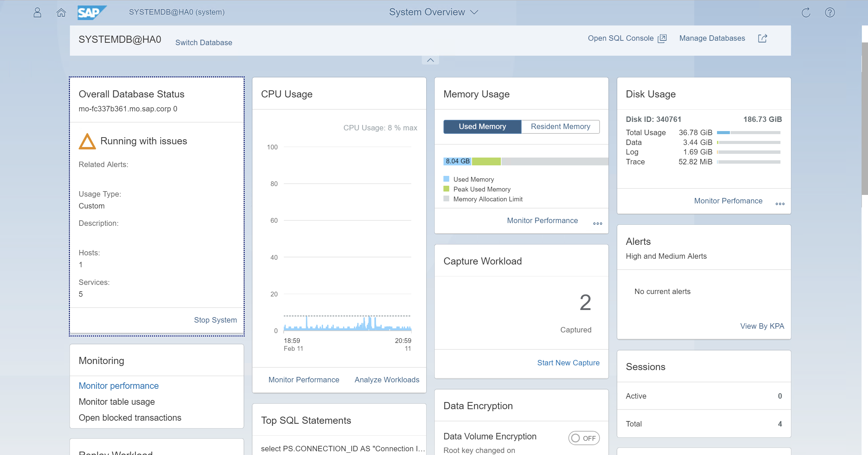
Task: Click CPU Usage: 8 % max label
Action: tap(380, 128)
